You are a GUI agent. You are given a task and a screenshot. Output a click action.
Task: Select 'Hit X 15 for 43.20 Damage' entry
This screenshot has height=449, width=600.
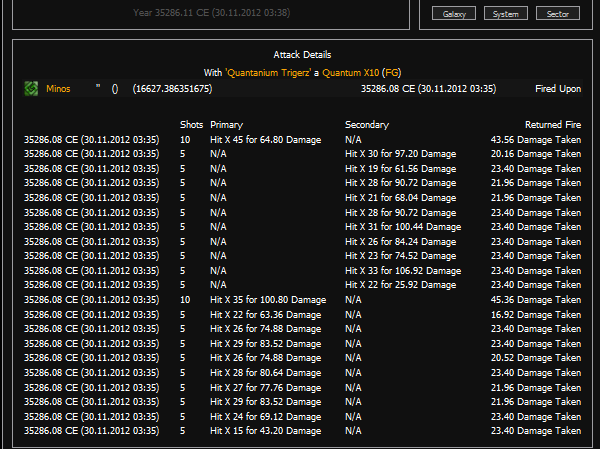[266, 431]
